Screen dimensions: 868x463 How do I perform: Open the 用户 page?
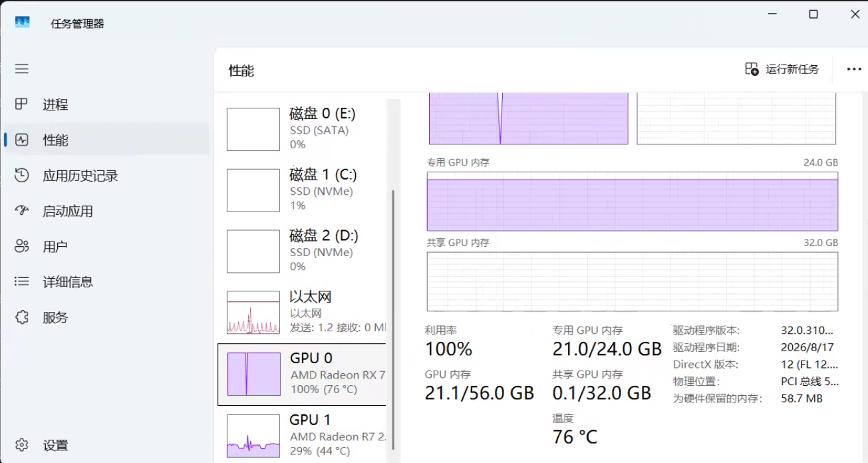click(x=106, y=247)
